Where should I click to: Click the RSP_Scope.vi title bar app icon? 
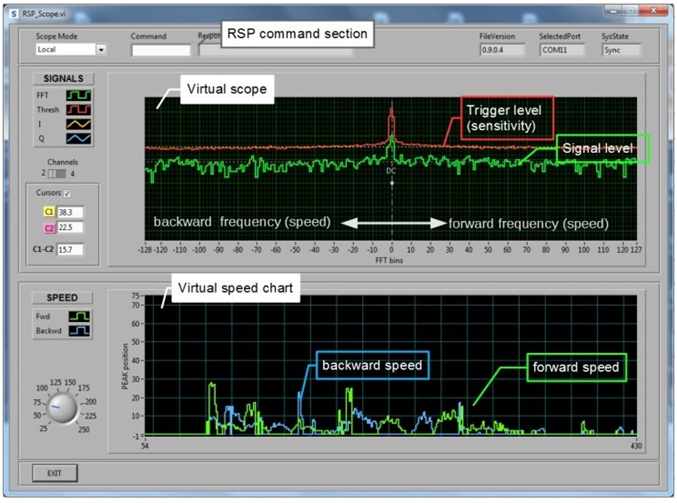[14, 14]
